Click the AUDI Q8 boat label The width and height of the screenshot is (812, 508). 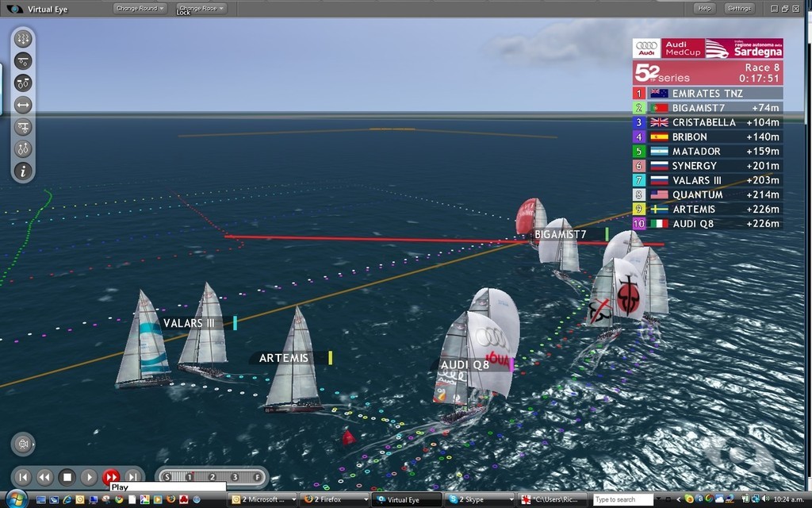pos(472,364)
